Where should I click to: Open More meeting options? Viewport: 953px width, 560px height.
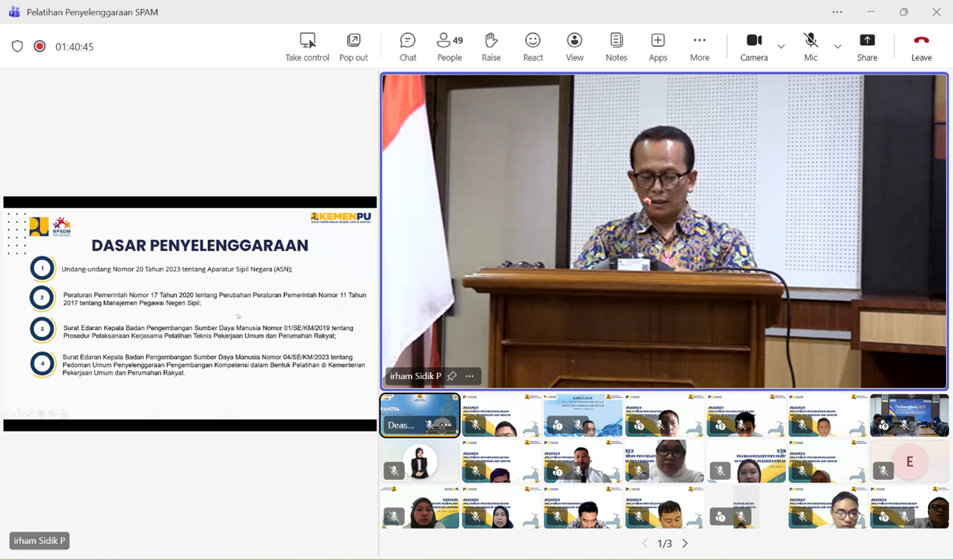(x=699, y=46)
